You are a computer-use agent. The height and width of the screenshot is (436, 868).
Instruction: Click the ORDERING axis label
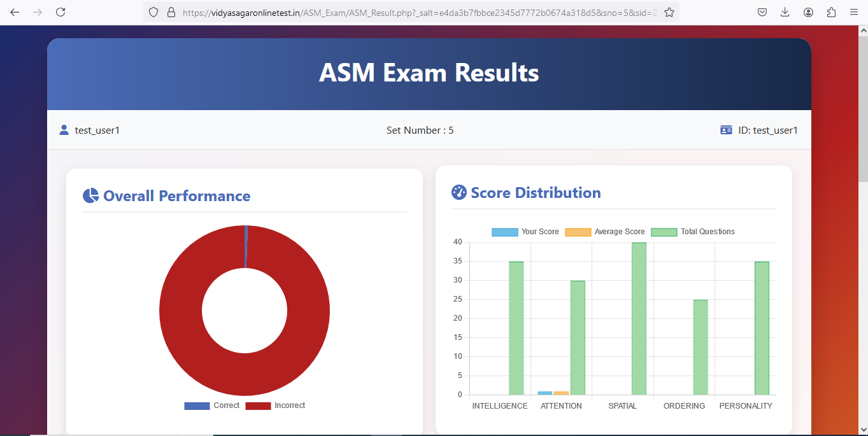click(x=684, y=406)
